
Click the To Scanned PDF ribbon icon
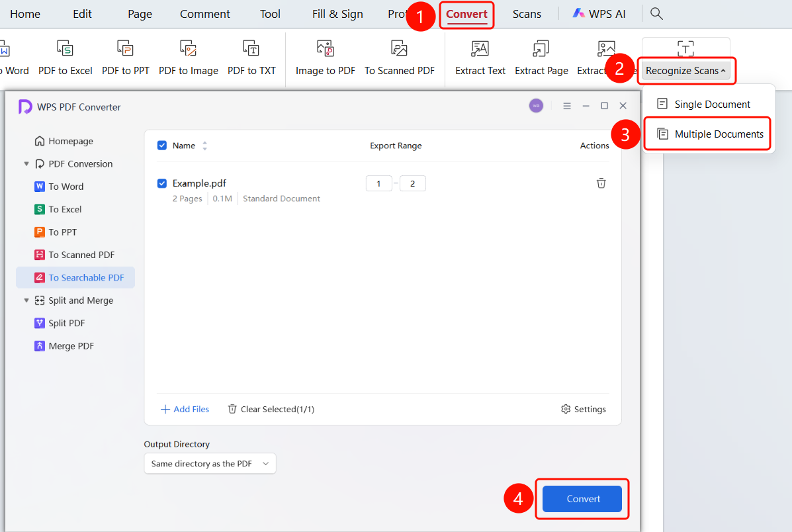399,48
